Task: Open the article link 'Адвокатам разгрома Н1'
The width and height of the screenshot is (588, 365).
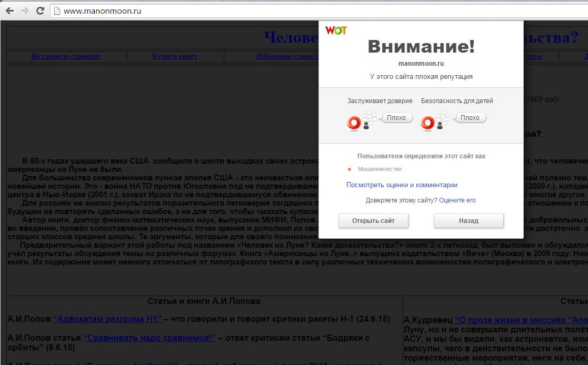Action: click(x=107, y=319)
